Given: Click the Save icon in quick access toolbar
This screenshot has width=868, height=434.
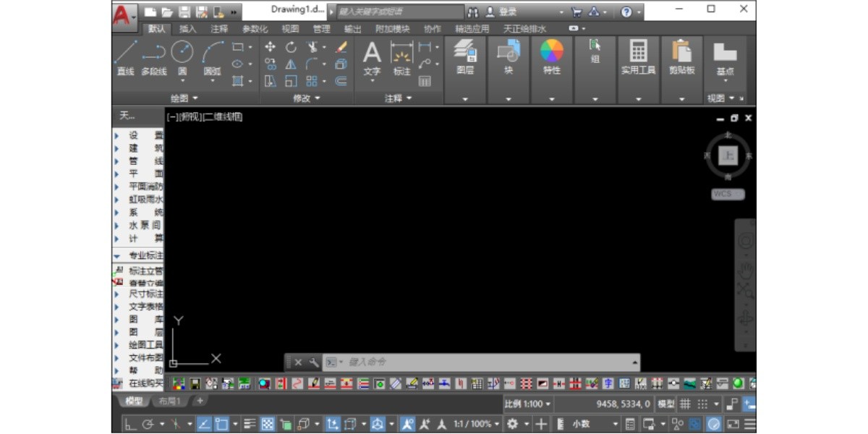Looking at the screenshot, I should click(184, 12).
